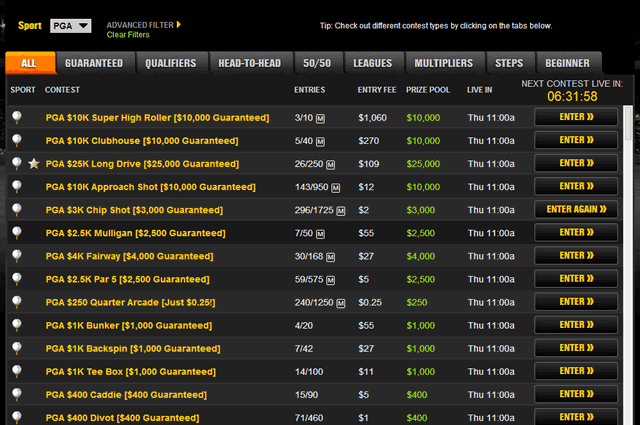The width and height of the screenshot is (640, 425).
Task: Click the contest list vertical scrollbar thumb
Action: pos(629,123)
